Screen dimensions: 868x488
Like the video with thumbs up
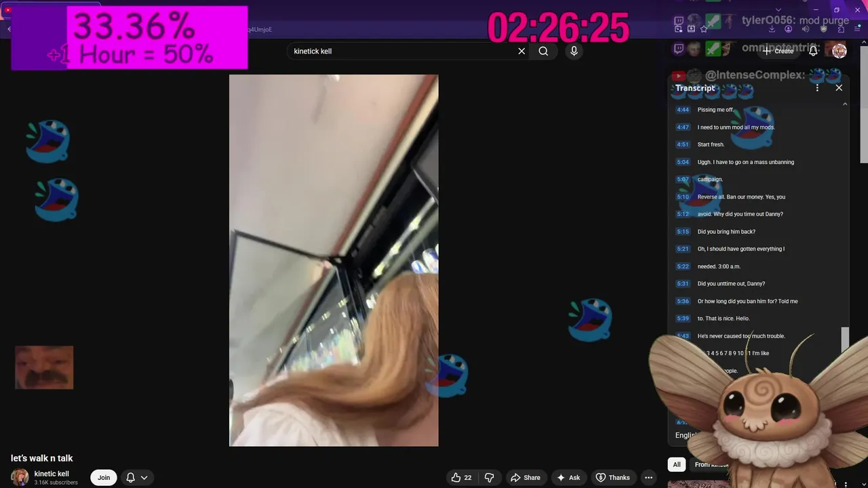click(x=461, y=478)
